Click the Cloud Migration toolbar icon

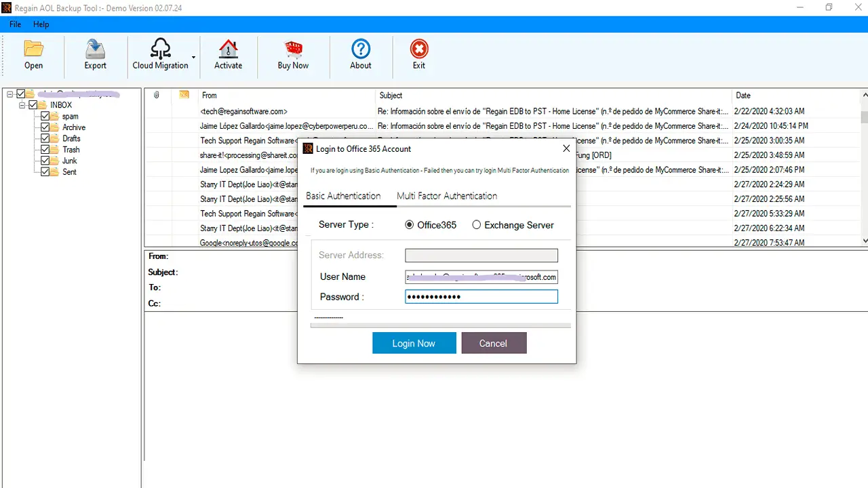tap(161, 49)
